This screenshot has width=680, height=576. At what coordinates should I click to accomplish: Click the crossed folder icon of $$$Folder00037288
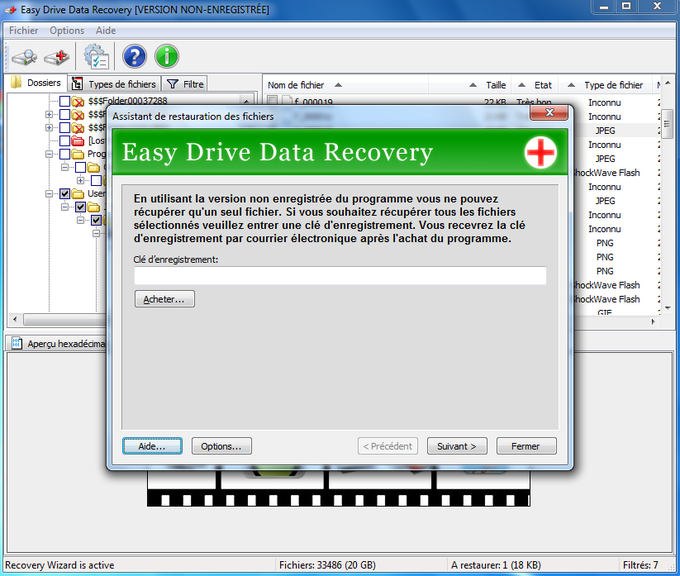[x=78, y=101]
